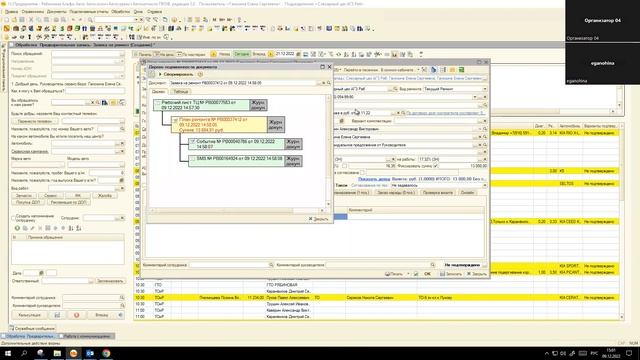Click the diagram vertical scrollbar

[x=328, y=151]
